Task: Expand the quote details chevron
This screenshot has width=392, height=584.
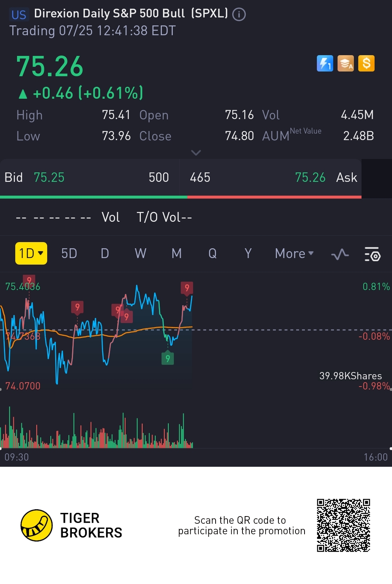Action: pyautogui.click(x=196, y=153)
